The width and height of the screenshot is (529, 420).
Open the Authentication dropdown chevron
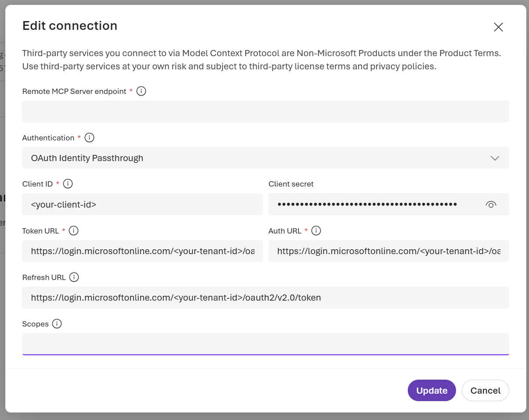point(495,158)
